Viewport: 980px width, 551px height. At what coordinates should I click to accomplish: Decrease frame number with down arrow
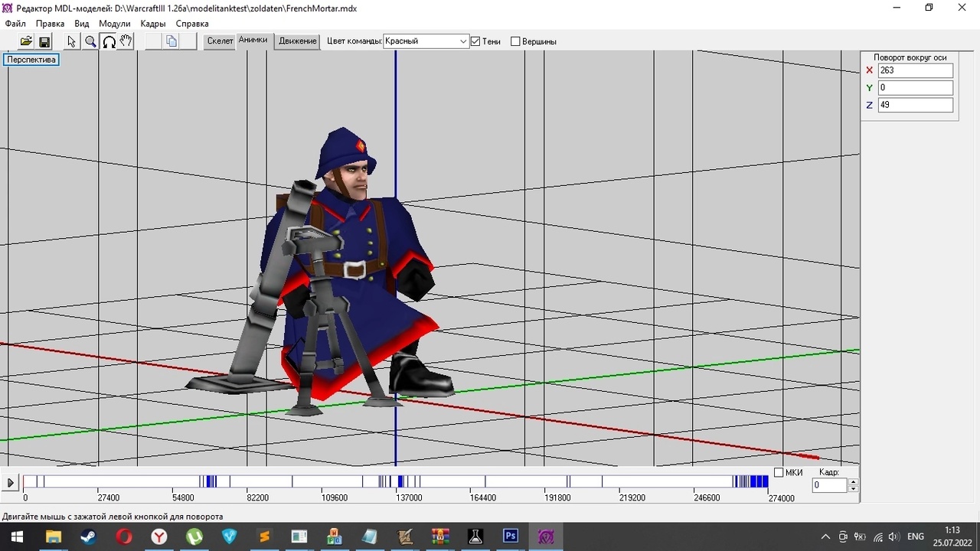[853, 488]
